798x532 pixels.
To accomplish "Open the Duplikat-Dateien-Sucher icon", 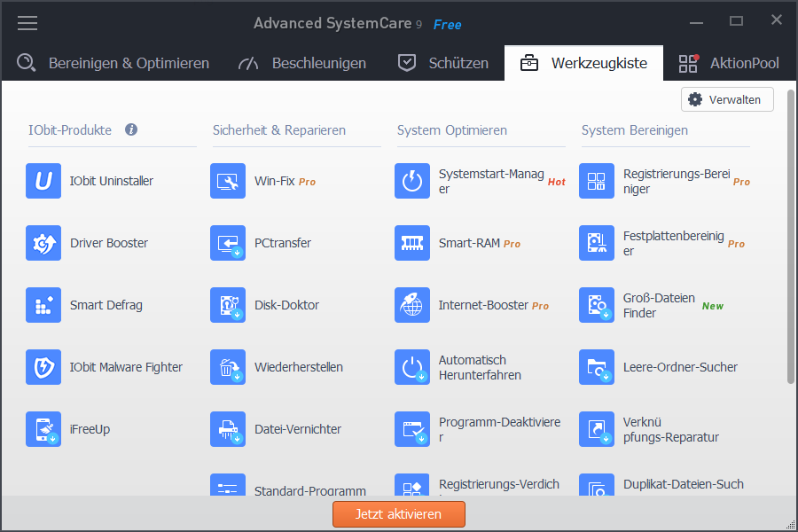I will tap(597, 485).
